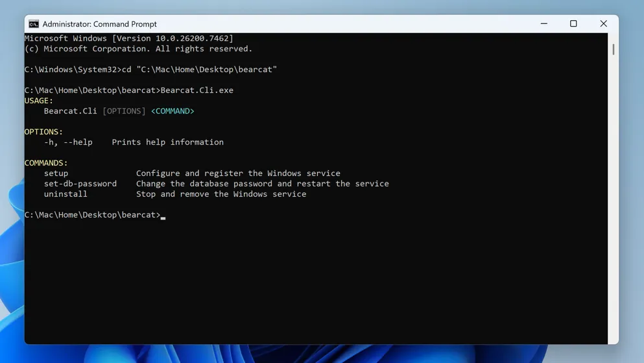644x363 pixels.
Task: Click 'Stop and remove the Windows service' text
Action: 221,194
